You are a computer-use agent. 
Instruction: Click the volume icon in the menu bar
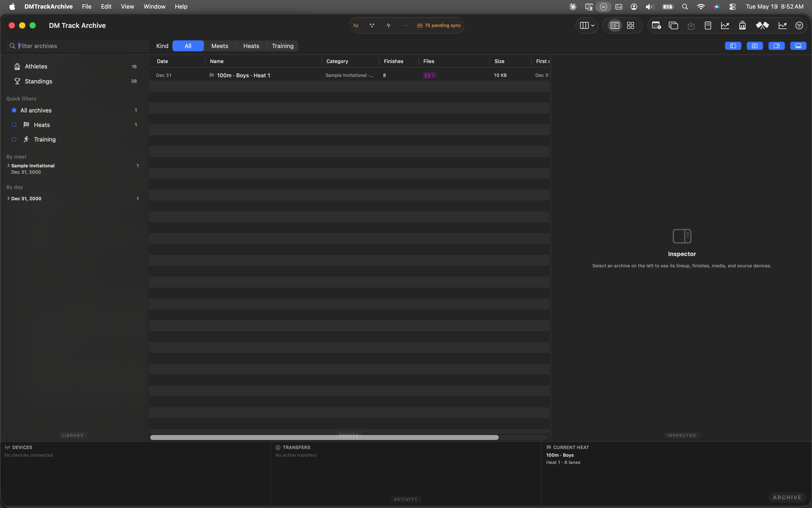click(x=650, y=6)
